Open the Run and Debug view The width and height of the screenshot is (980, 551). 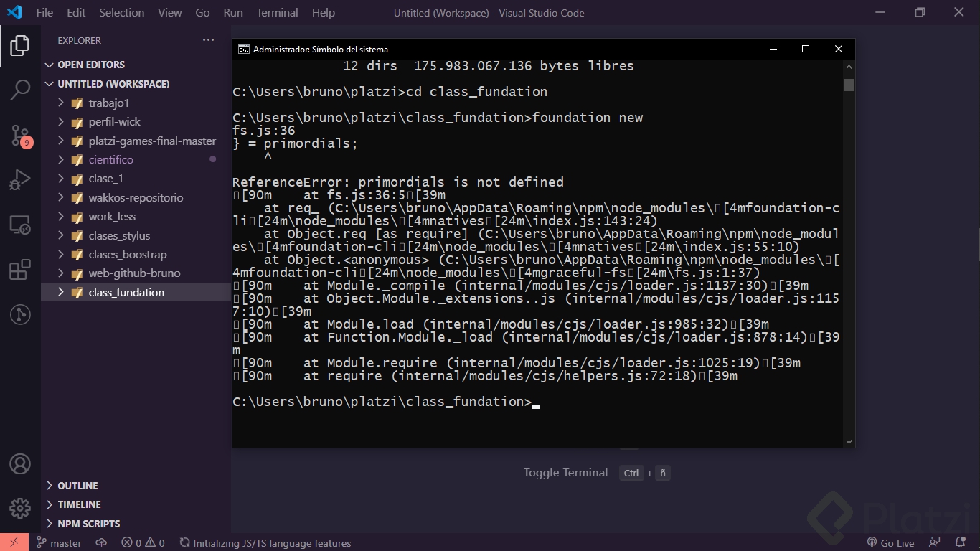(20, 180)
